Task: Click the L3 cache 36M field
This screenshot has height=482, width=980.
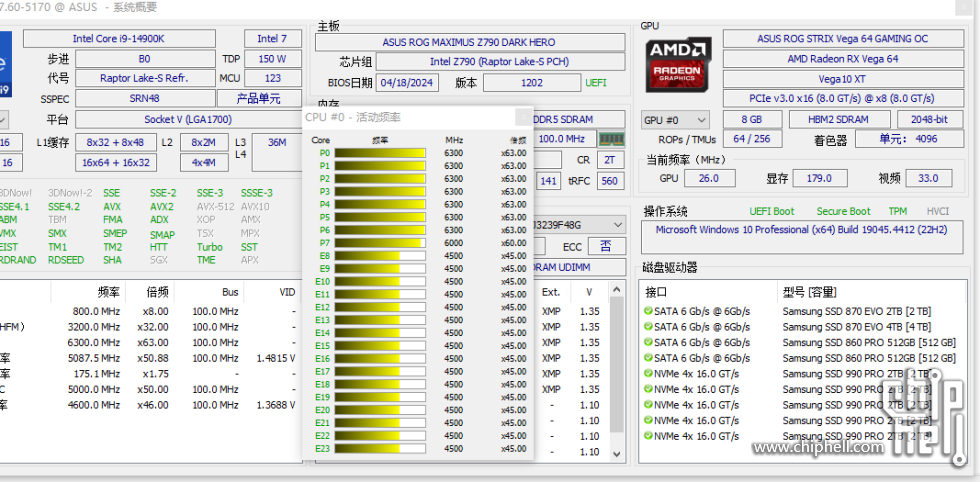Action: click(277, 152)
